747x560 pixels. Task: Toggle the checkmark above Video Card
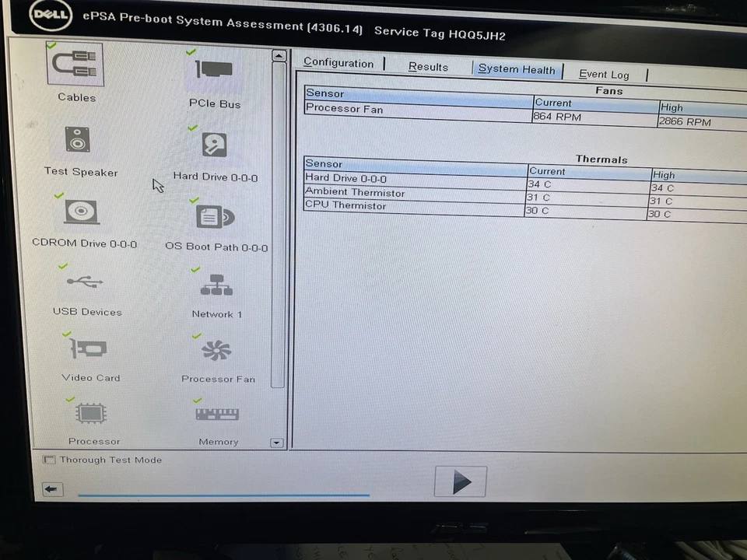(x=65, y=334)
